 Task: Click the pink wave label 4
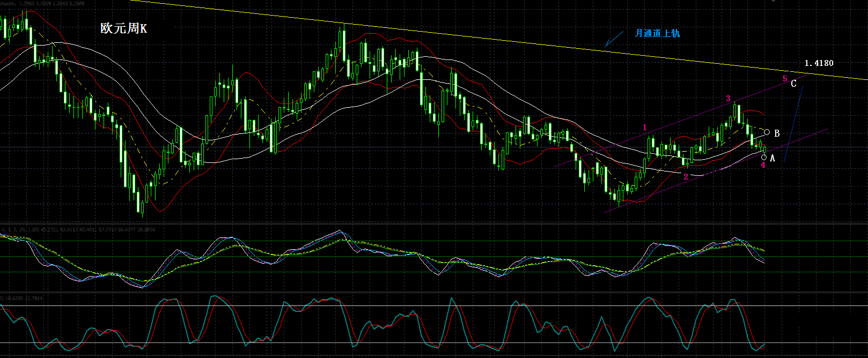coord(763,165)
